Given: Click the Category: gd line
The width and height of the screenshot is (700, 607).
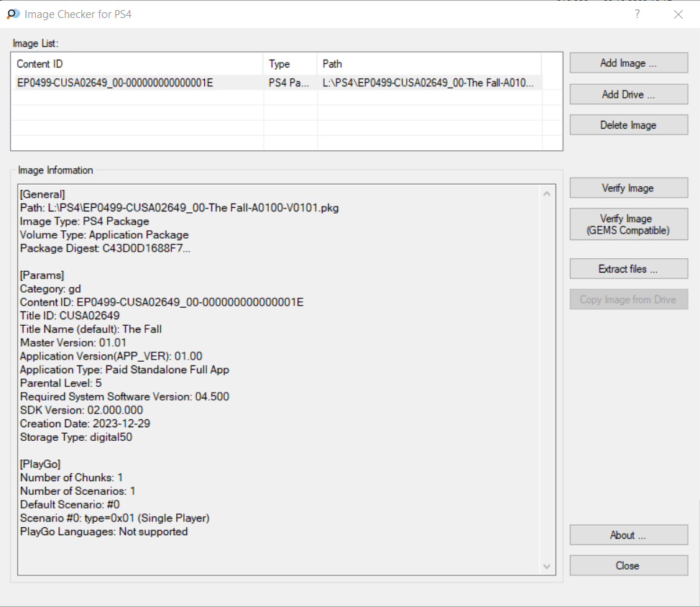Looking at the screenshot, I should point(50,288).
